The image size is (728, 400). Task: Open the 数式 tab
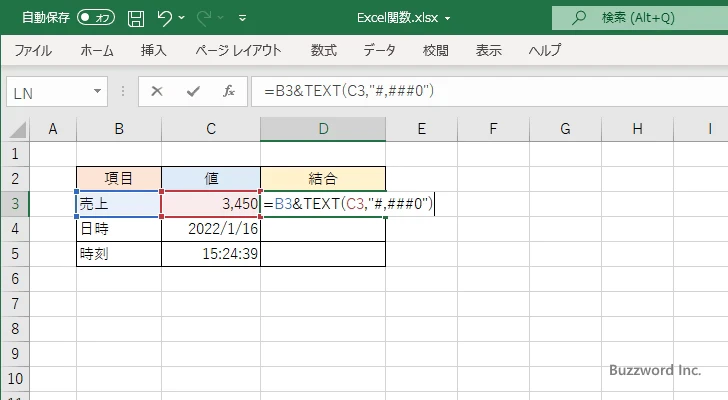point(324,50)
